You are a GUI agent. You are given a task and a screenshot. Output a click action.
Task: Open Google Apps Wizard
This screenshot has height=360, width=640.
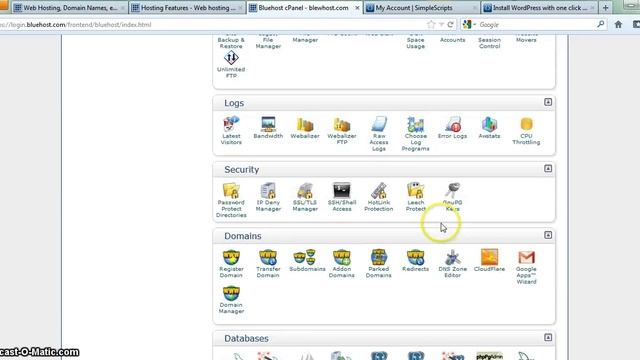[x=526, y=267]
